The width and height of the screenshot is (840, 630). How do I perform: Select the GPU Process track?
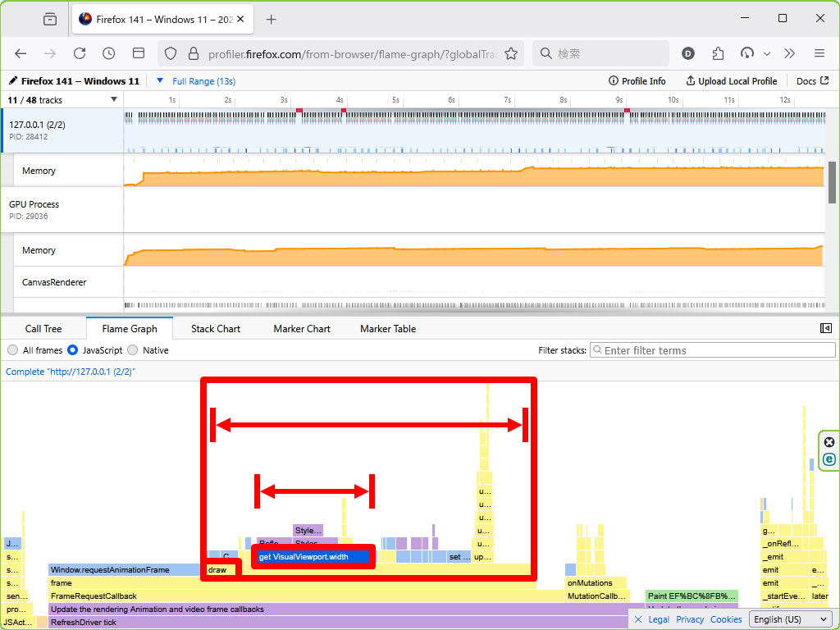point(62,209)
